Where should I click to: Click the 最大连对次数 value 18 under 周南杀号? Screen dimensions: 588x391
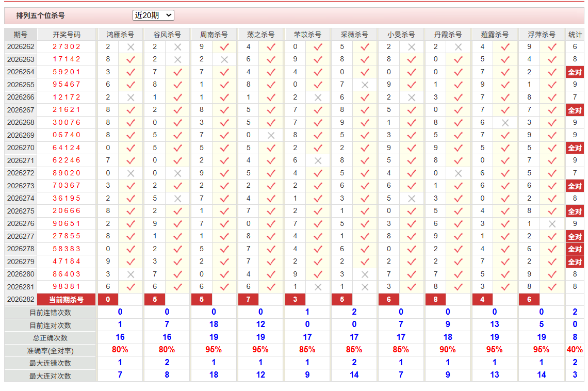point(214,375)
